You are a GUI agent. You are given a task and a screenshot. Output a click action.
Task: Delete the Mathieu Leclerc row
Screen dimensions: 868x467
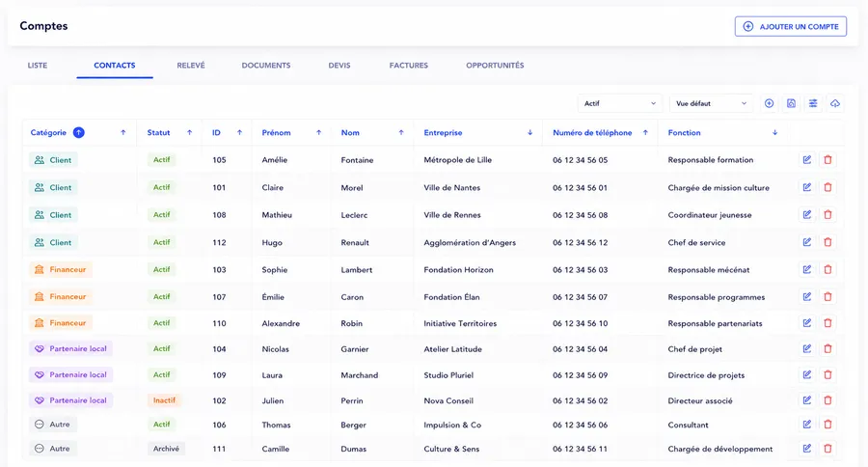[x=827, y=214]
